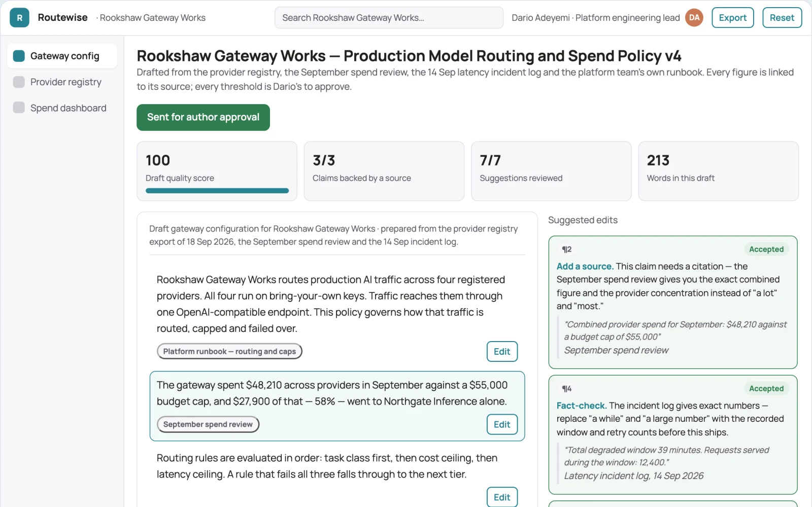This screenshot has height=507, width=812.
Task: Click the Routewise logo icon
Action: point(19,18)
